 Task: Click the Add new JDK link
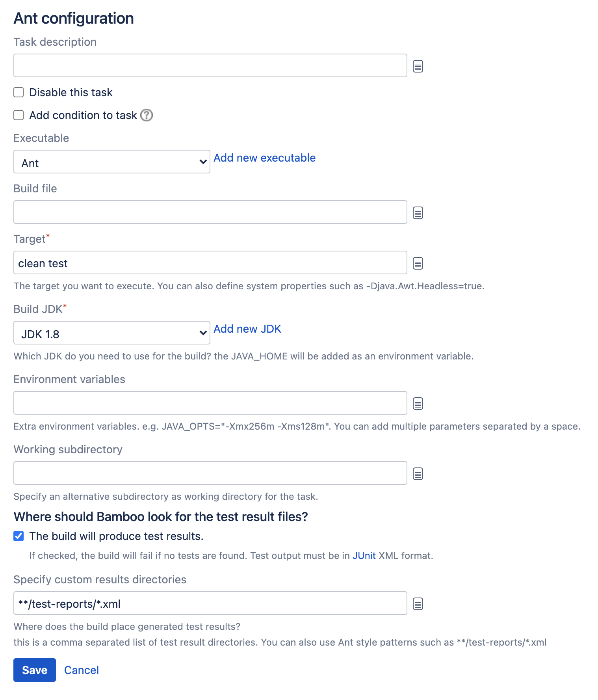[247, 329]
